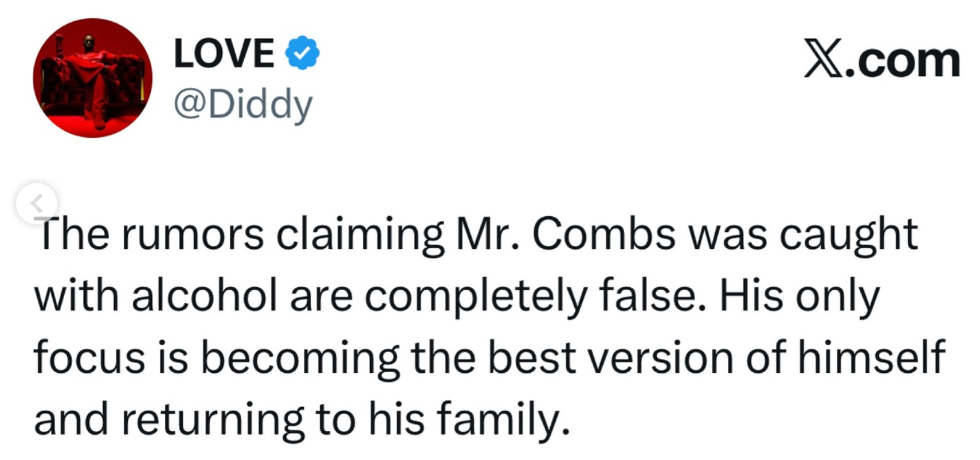Viewport: 980px width, 460px height.
Task: Click the word "alcohol" in the post
Action: (204, 296)
